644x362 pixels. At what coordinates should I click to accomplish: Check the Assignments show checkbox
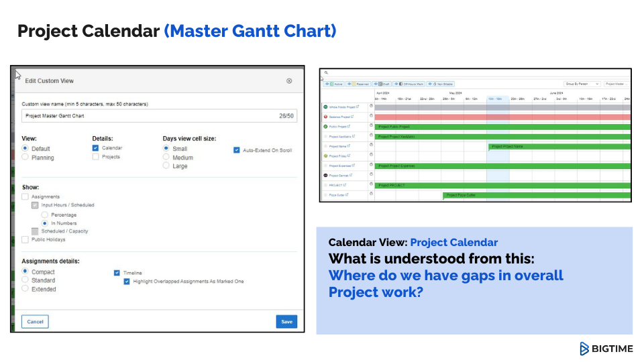(25, 196)
